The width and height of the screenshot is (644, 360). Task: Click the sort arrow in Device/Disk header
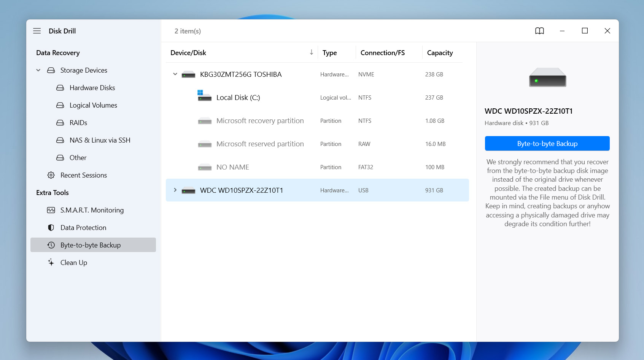tap(312, 52)
